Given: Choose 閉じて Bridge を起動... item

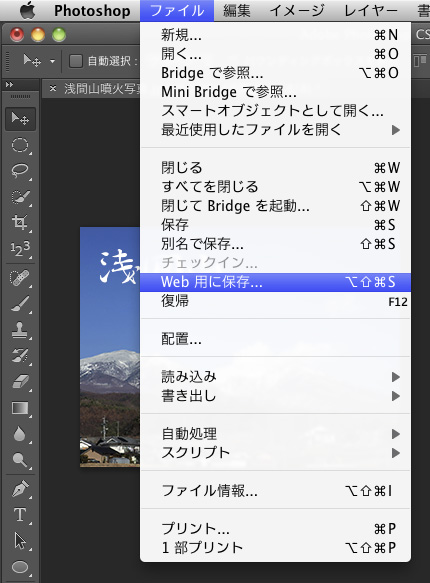Looking at the screenshot, I should click(275, 206).
